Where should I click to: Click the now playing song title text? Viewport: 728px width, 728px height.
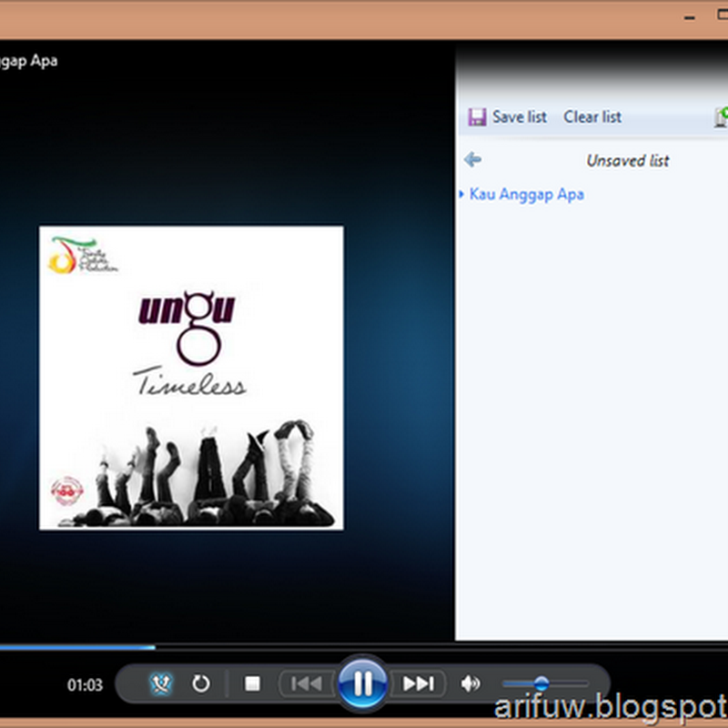pyautogui.click(x=29, y=61)
